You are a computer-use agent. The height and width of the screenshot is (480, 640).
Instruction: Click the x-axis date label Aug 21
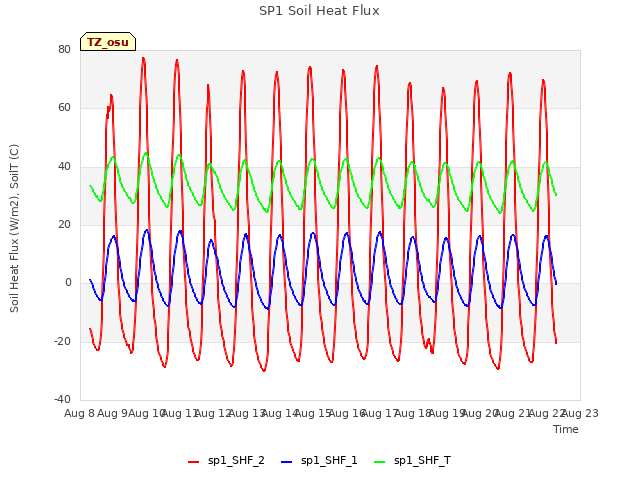pos(513,413)
